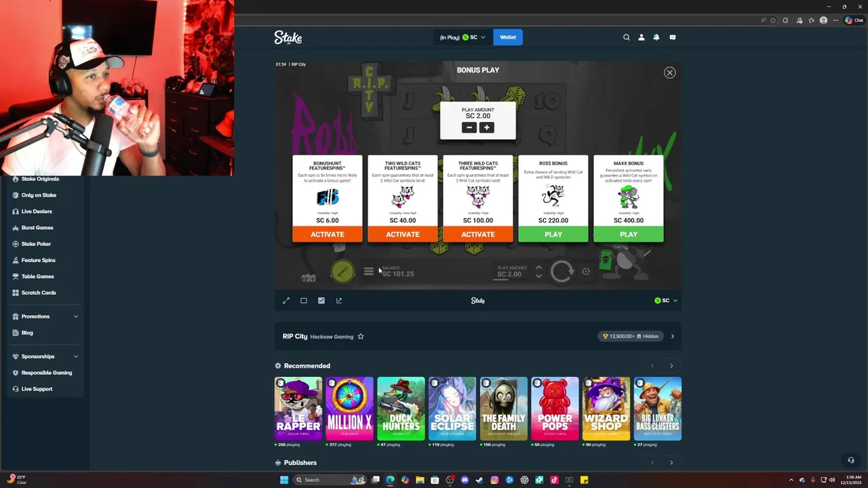The height and width of the screenshot is (488, 868).
Task: Open the chat panel icon in header
Action: point(673,37)
